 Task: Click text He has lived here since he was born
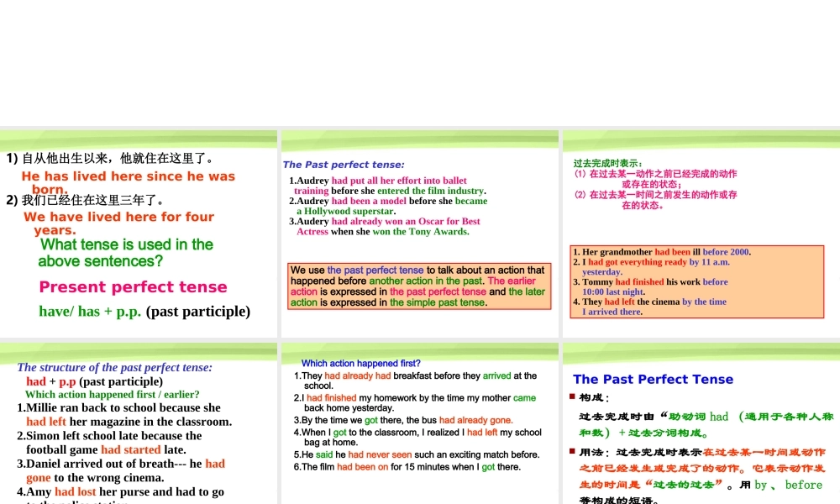[128, 182]
